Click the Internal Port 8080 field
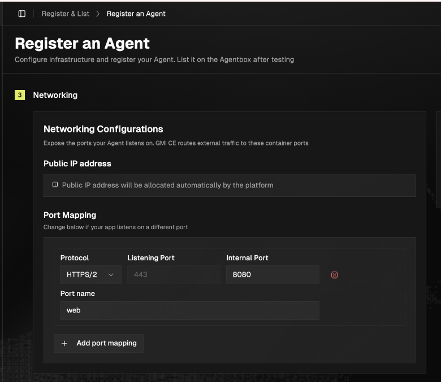This screenshot has width=441, height=382. (x=273, y=275)
